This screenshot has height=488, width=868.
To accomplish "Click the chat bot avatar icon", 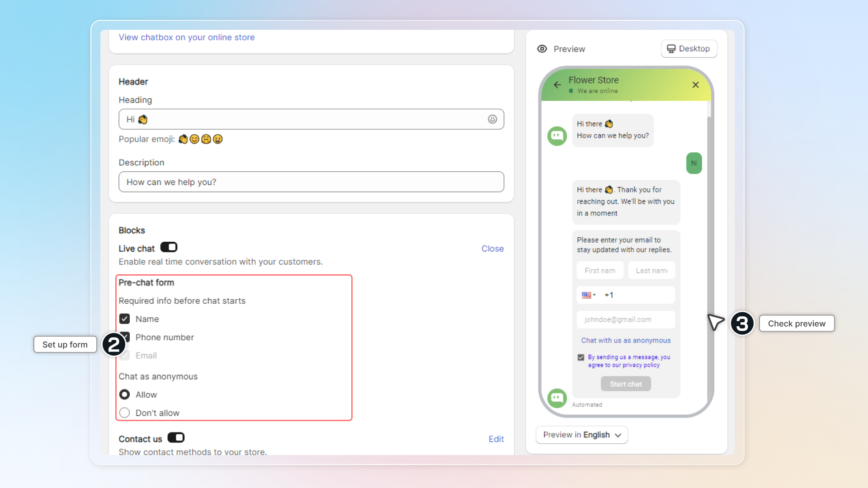I will click(x=557, y=136).
